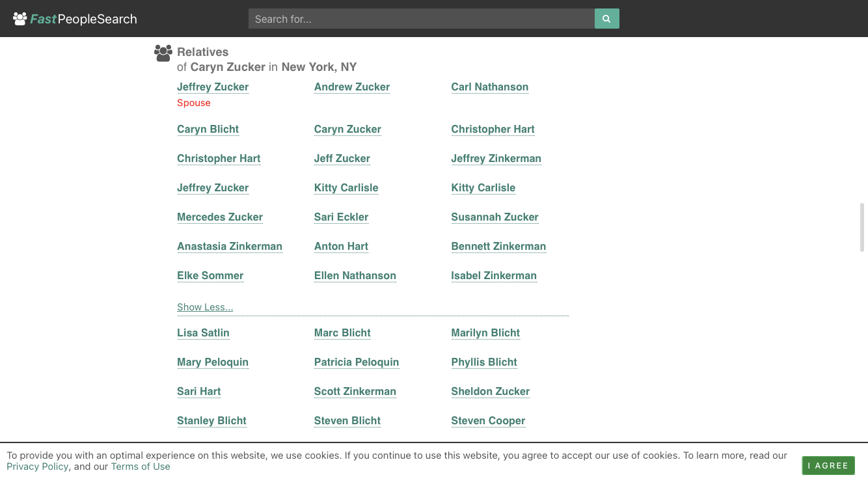The image size is (868, 488).
Task: Open Caryn Blicht's record
Action: [208, 129]
